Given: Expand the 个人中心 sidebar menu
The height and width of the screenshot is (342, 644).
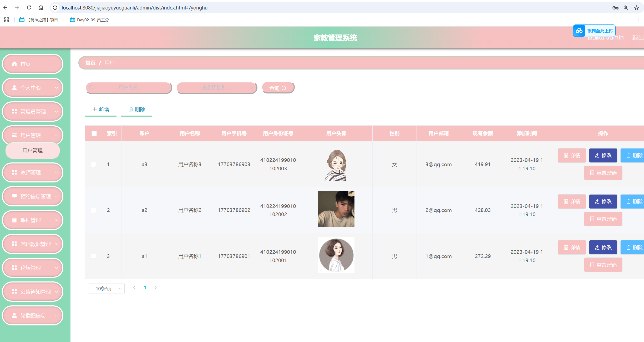Looking at the screenshot, I should pos(33,88).
